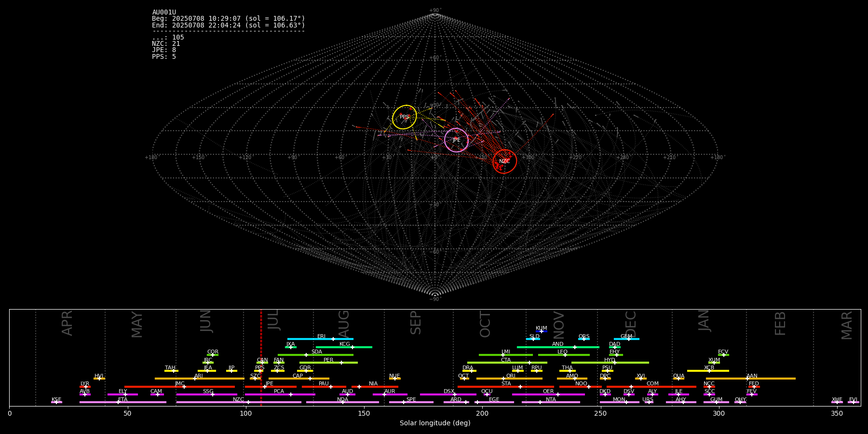Click the red STA shower bar
868x434 pixels.
(506, 387)
